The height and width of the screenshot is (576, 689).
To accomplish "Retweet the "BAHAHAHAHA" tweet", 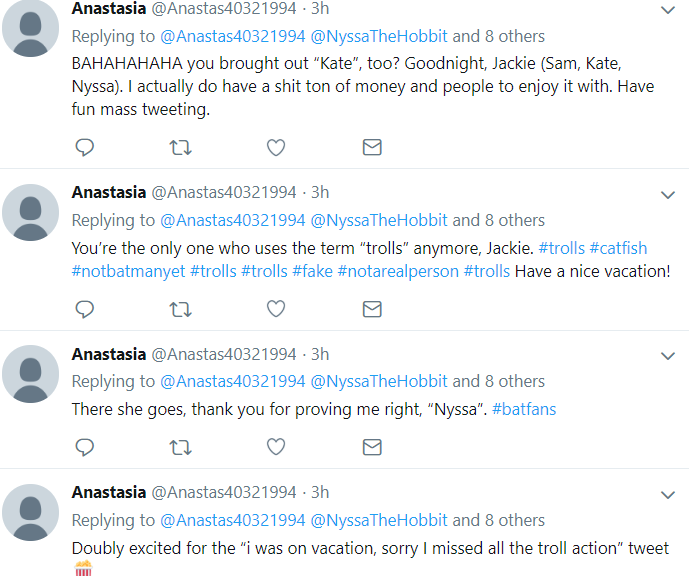I will coord(180,147).
